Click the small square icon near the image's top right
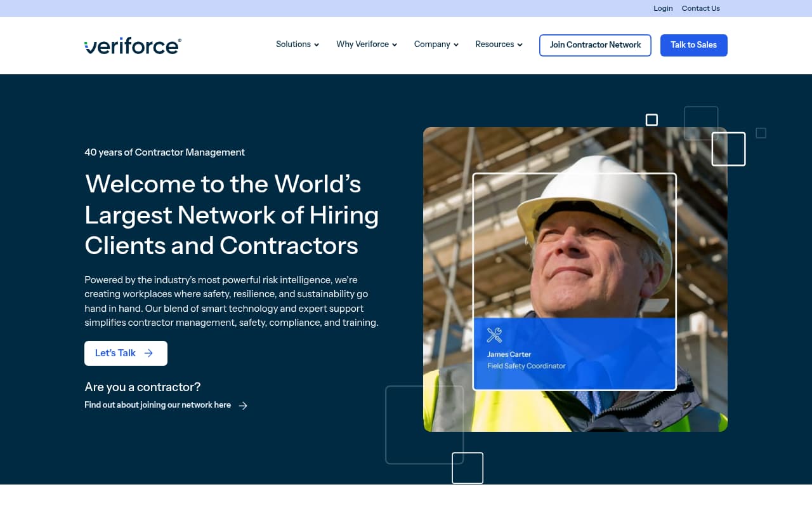Viewport: 812px width, 508px height. 761,133
